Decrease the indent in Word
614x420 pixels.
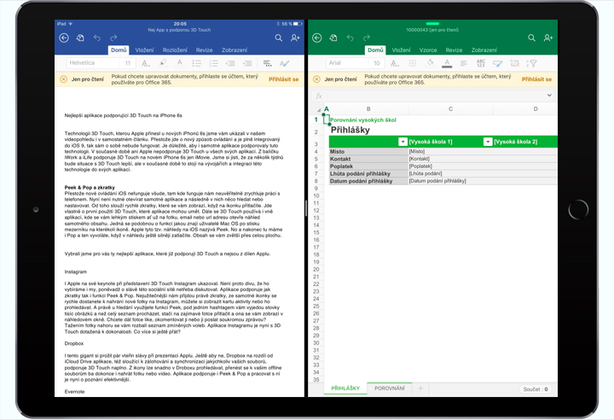pyautogui.click(x=230, y=63)
